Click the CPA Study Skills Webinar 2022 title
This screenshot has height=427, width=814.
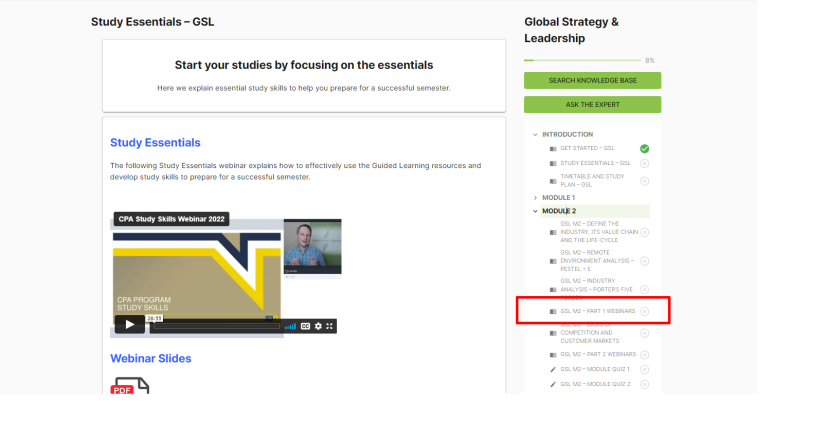point(171,219)
